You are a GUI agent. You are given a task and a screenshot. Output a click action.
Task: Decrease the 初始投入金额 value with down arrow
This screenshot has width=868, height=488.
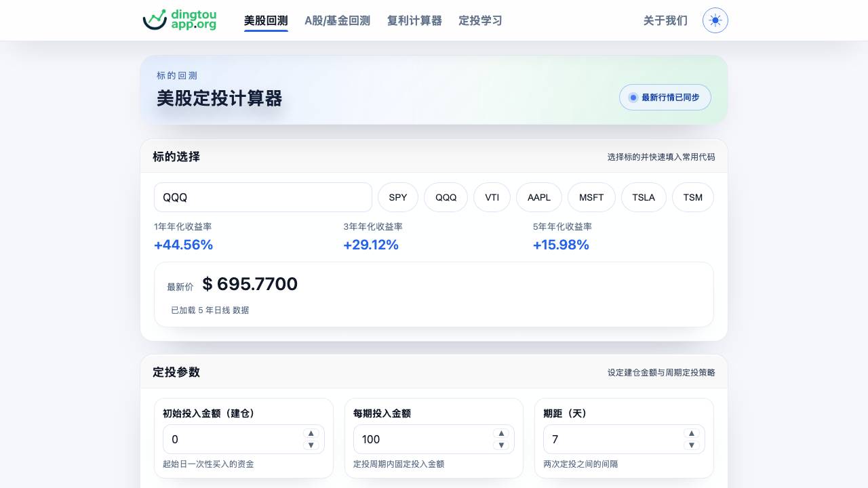(311, 445)
